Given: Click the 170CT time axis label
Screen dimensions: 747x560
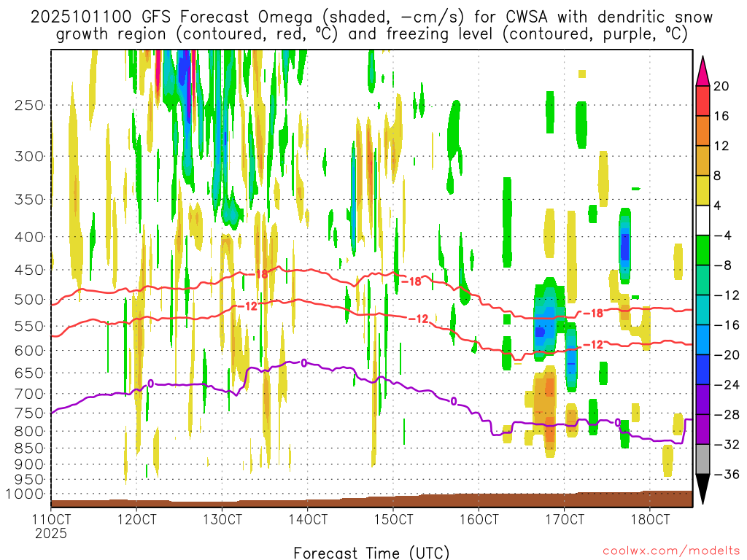Looking at the screenshot, I should point(564,519).
